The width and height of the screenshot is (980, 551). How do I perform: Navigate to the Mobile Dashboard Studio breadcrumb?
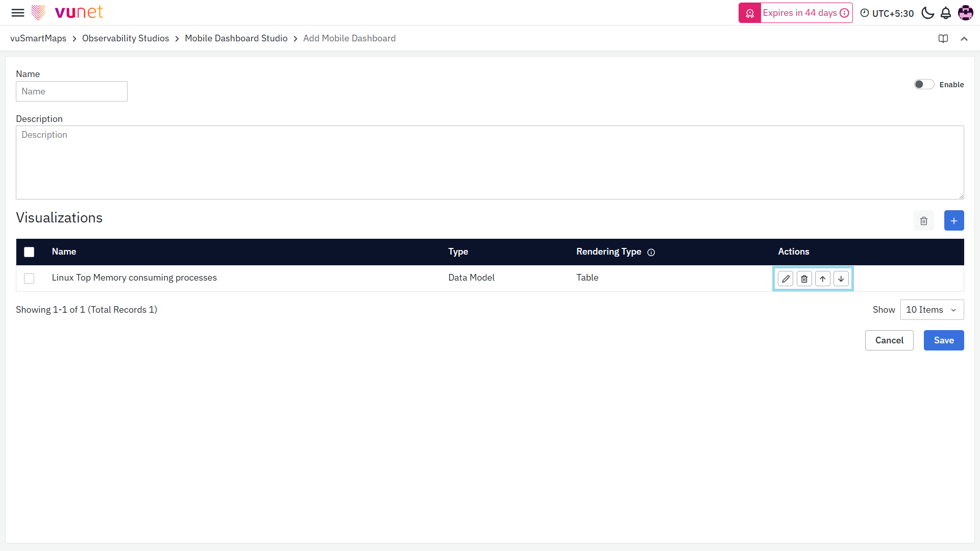point(236,38)
